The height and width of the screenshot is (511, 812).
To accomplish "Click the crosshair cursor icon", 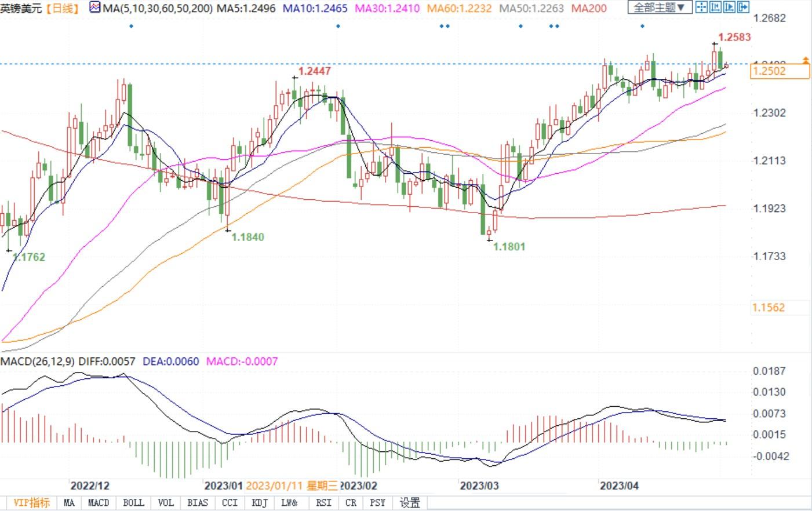I will (x=701, y=8).
